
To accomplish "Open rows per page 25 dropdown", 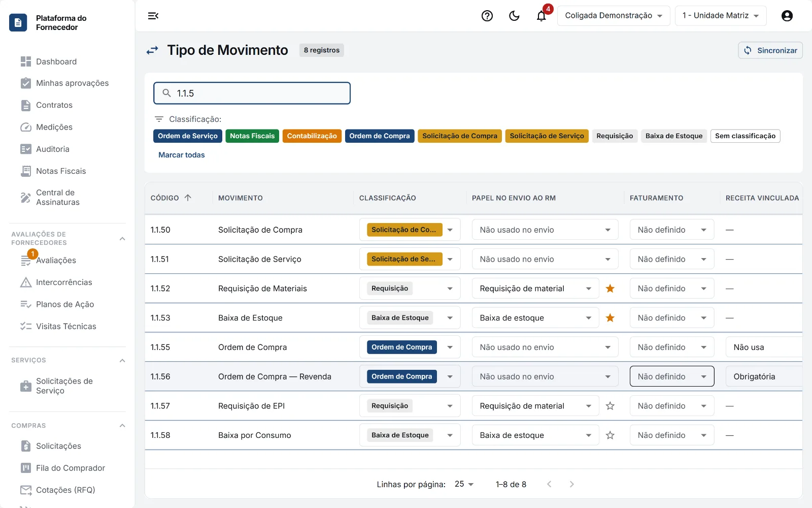I will point(464,484).
